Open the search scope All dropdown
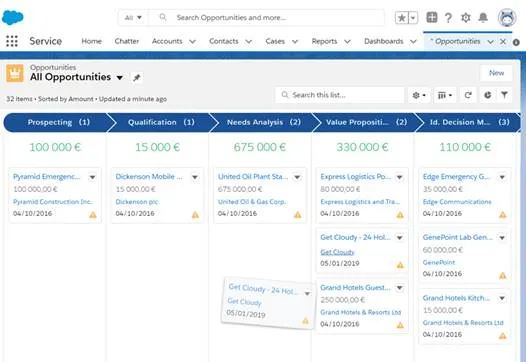The height and width of the screenshot is (362, 526). (x=133, y=17)
